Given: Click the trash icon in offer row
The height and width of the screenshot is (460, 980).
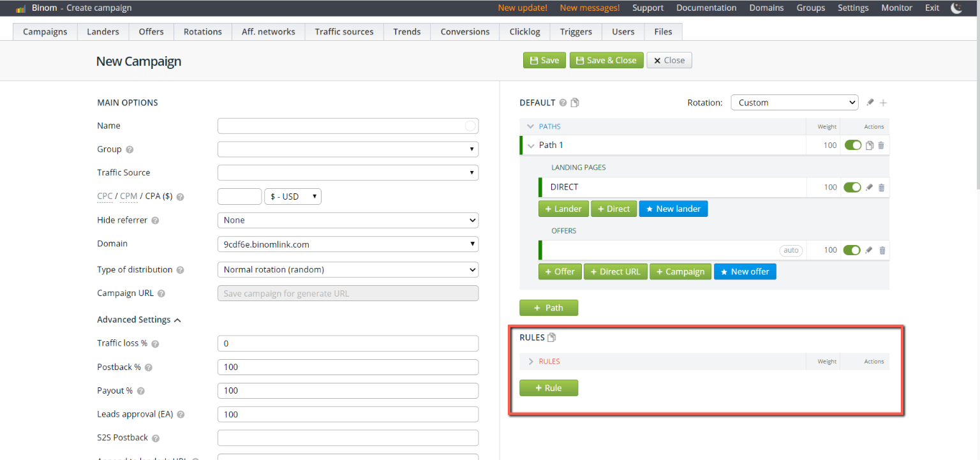Looking at the screenshot, I should [x=882, y=251].
